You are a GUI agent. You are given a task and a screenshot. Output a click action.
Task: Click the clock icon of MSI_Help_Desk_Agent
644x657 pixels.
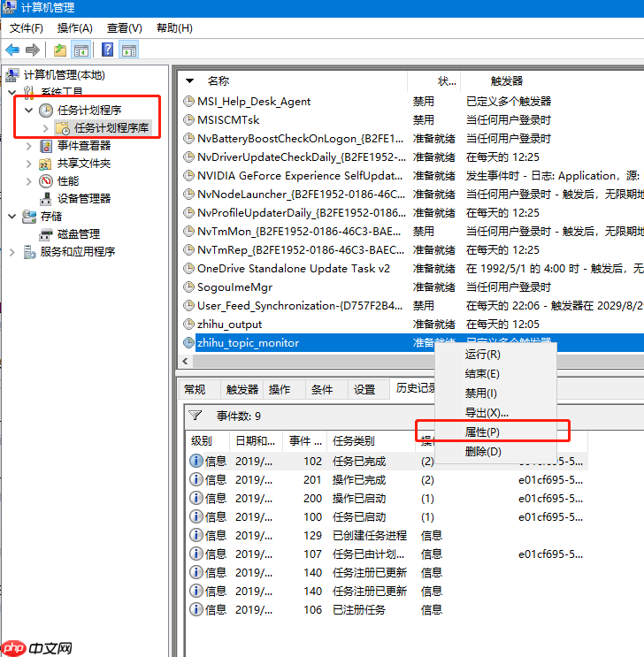189,101
